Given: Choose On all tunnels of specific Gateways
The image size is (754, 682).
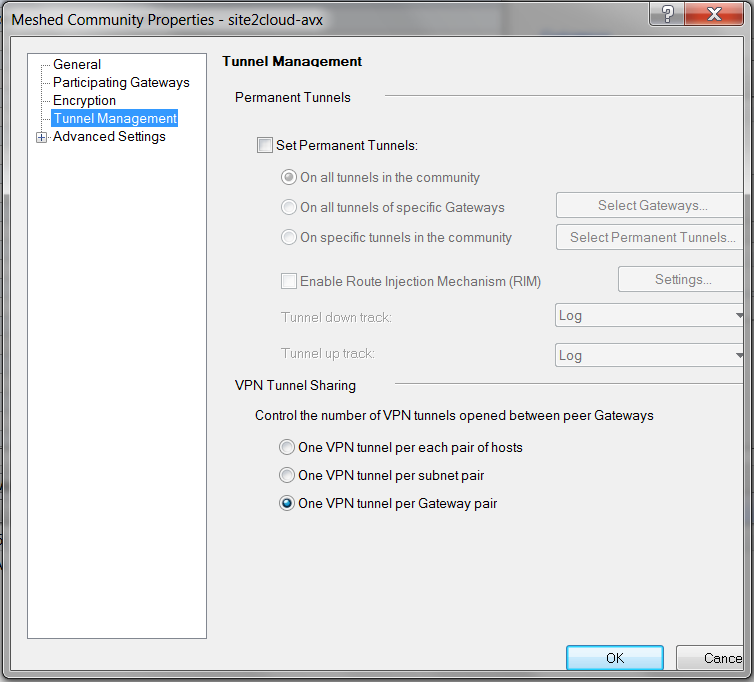Looking at the screenshot, I should [x=289, y=207].
